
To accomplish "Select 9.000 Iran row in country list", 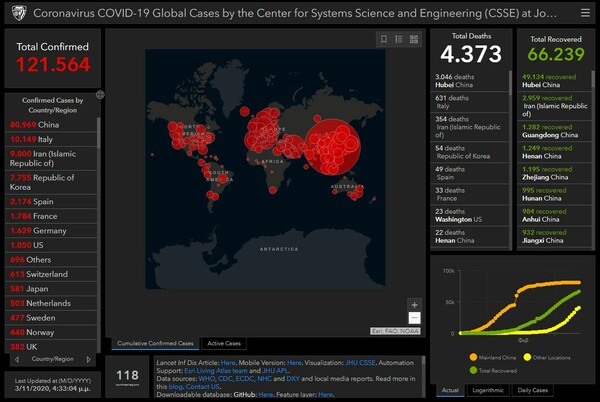I will 51,158.
